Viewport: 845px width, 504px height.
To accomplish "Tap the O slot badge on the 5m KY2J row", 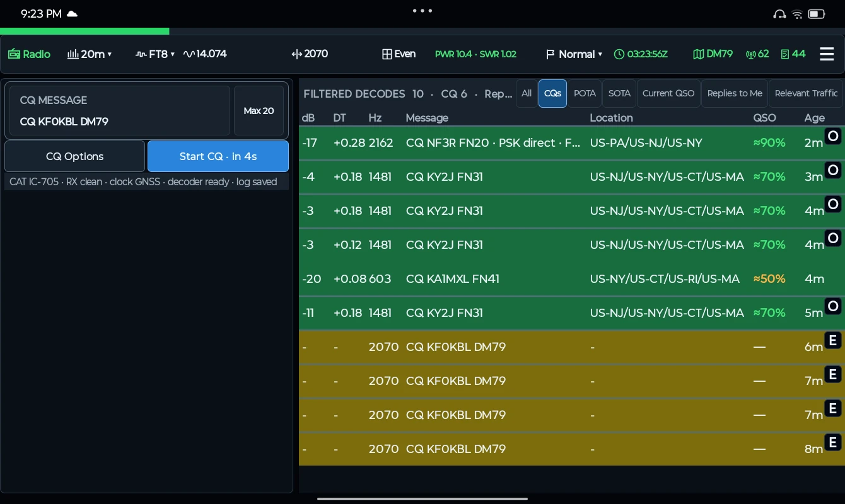I will [x=833, y=306].
